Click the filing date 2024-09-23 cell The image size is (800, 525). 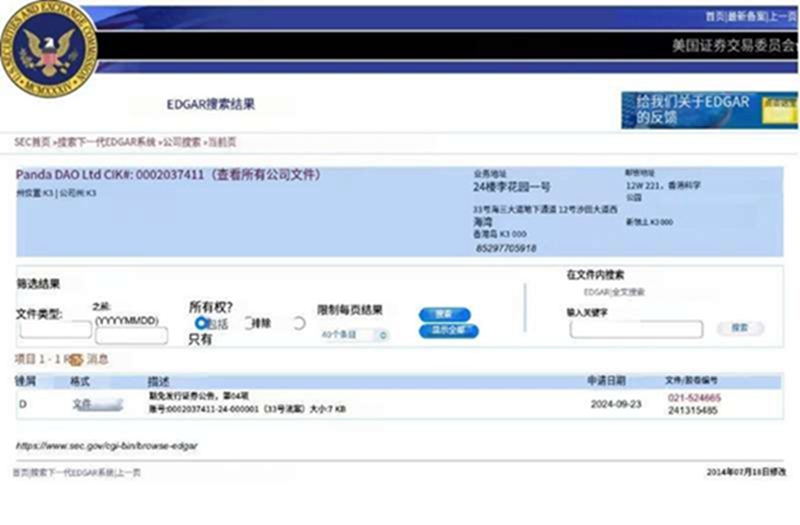616,404
